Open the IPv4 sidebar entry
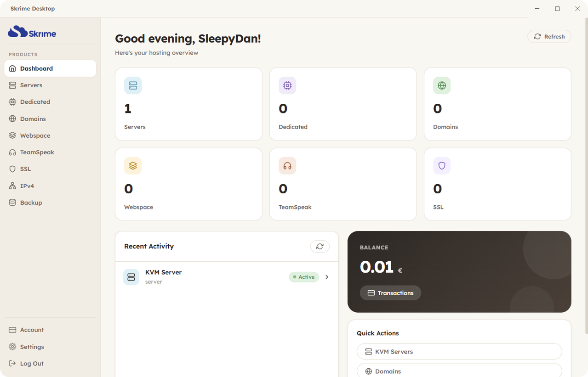Screen dimensions: 588x377 (x=50, y=186)
